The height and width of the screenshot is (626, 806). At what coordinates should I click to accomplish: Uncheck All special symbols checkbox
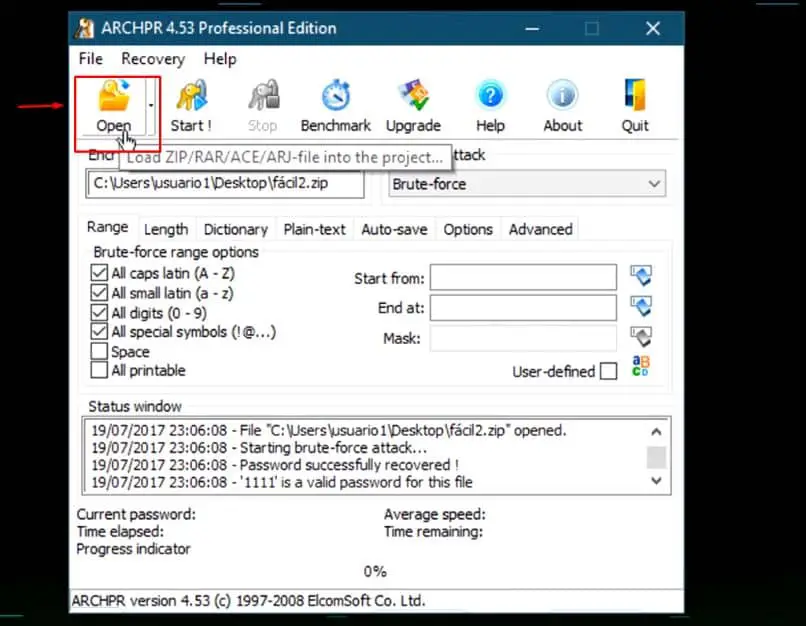(99, 332)
